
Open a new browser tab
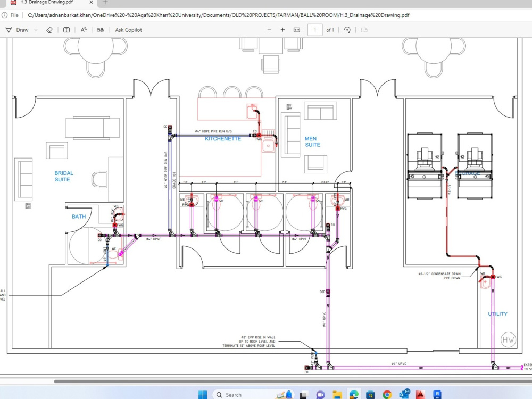pos(105,2)
